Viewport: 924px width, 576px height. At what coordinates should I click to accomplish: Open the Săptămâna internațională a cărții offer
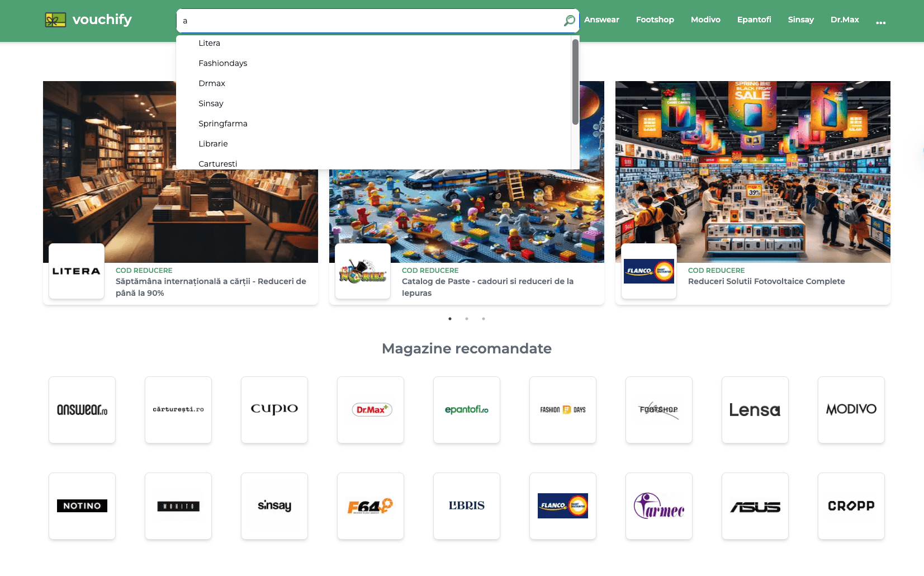click(x=211, y=287)
